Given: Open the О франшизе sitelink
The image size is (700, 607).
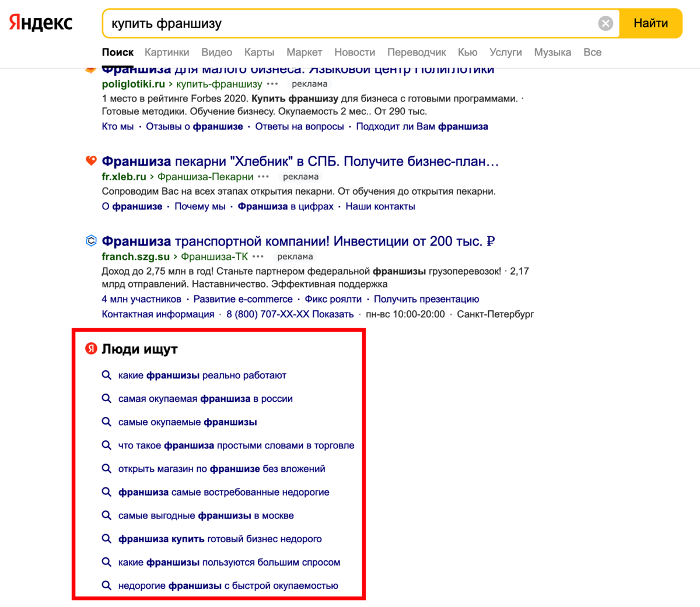Looking at the screenshot, I should pos(132,206).
